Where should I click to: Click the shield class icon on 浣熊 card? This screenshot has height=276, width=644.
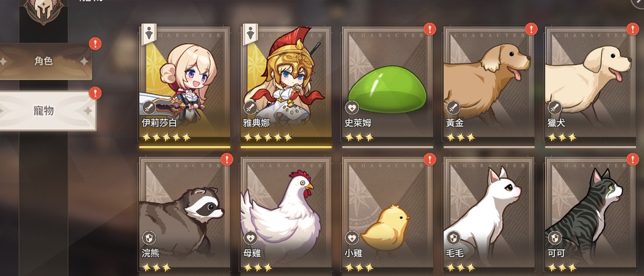[x=149, y=238]
